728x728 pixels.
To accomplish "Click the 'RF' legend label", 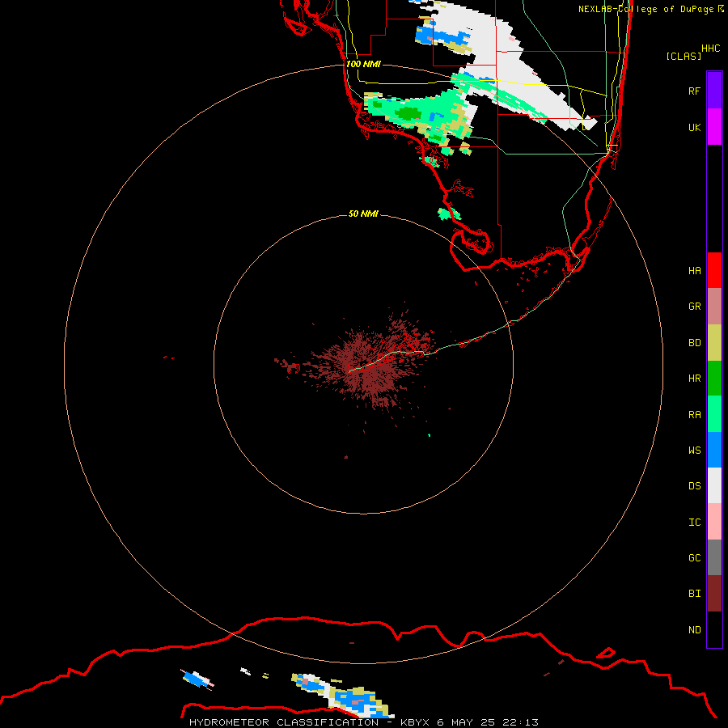I will tap(694, 91).
